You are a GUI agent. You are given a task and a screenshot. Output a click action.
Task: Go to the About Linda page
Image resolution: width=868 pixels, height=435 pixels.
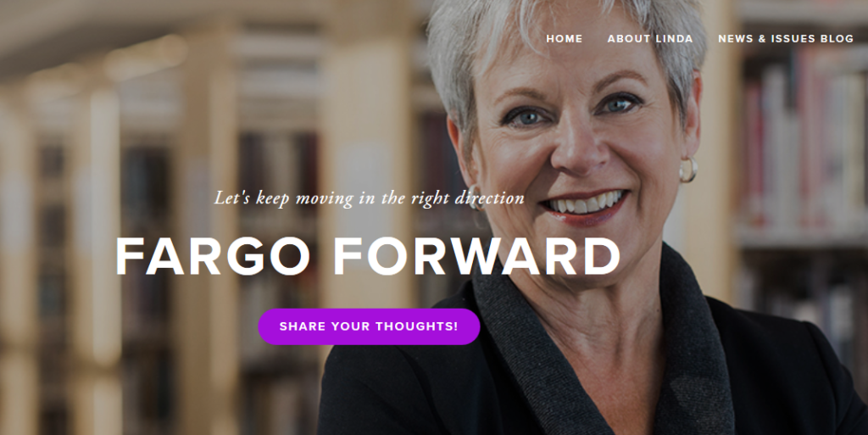click(650, 39)
